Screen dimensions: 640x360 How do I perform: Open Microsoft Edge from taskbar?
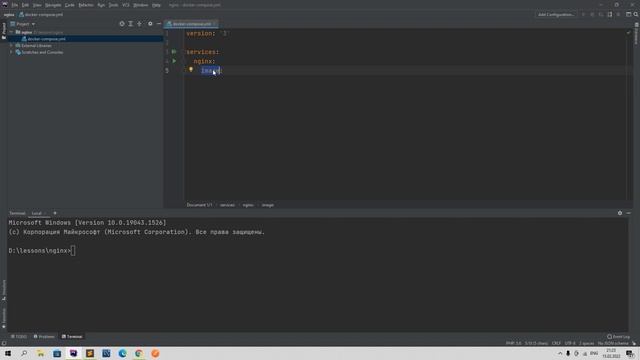[122, 353]
